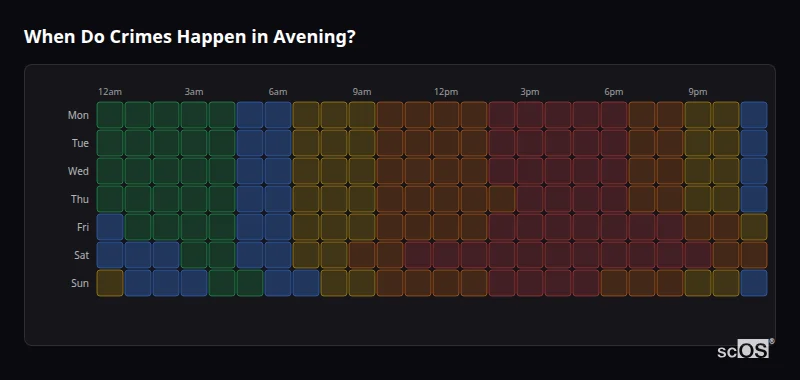Select the Sunday 6am heatmap cell
The image size is (800, 380).
[278, 283]
